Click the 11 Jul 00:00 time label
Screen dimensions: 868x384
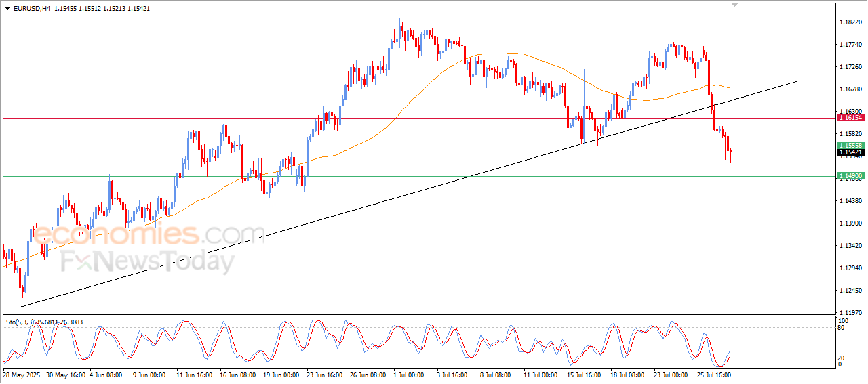click(540, 374)
